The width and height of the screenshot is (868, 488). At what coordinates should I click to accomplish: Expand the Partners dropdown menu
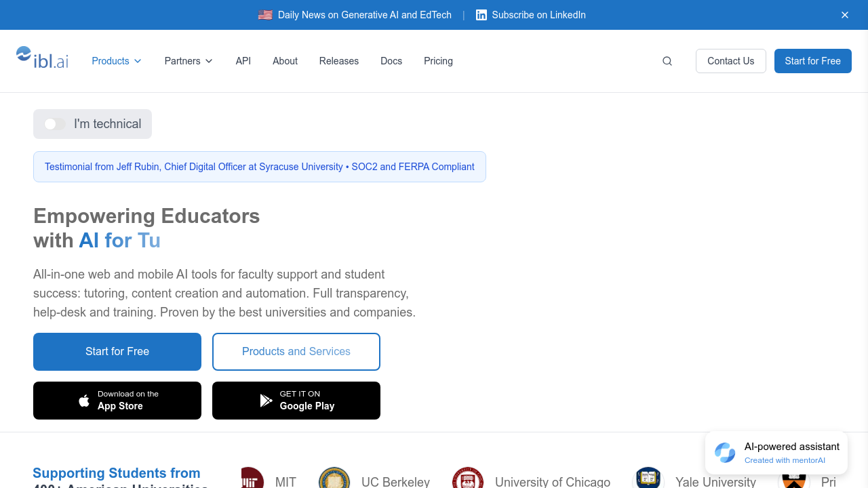point(189,61)
